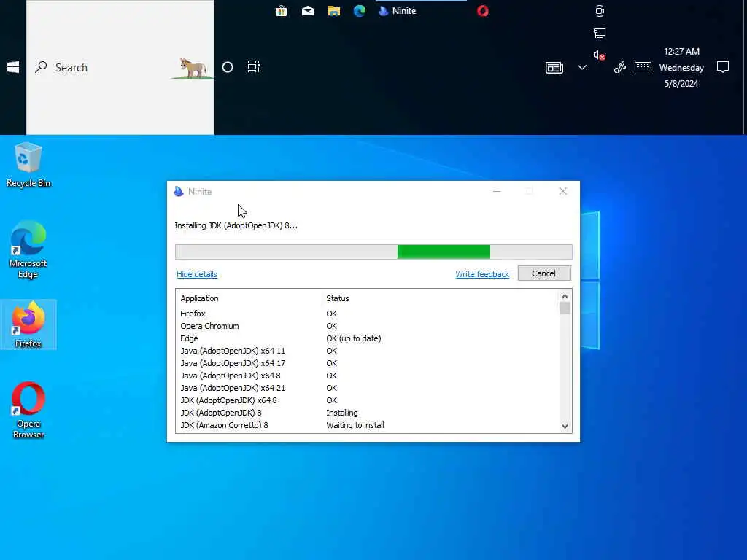Select Java (AdoptOpenJDK) x64 11 row
Viewport: 747px width, 560px height.
(x=367, y=351)
